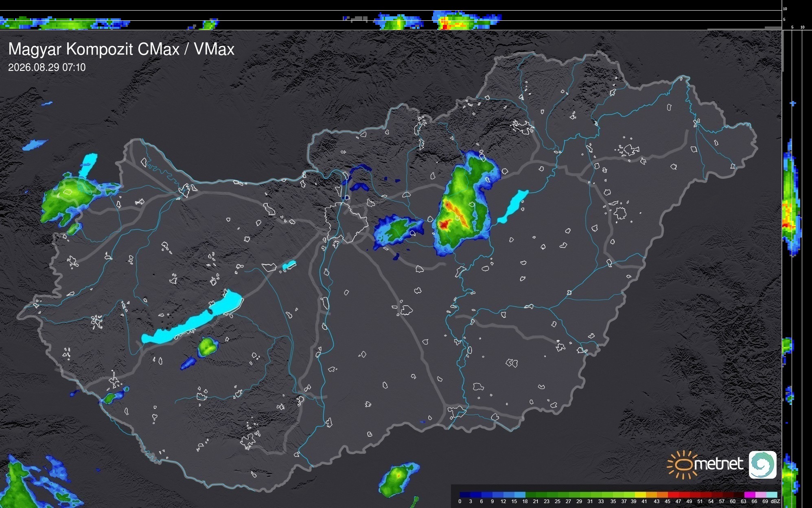Click the '29' label on the legend scale

(579, 501)
